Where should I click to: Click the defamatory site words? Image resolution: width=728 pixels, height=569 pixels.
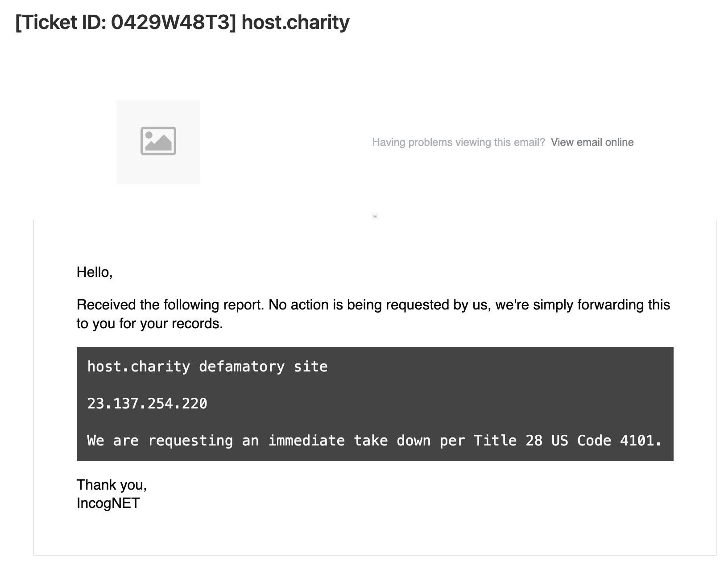pyautogui.click(x=263, y=367)
